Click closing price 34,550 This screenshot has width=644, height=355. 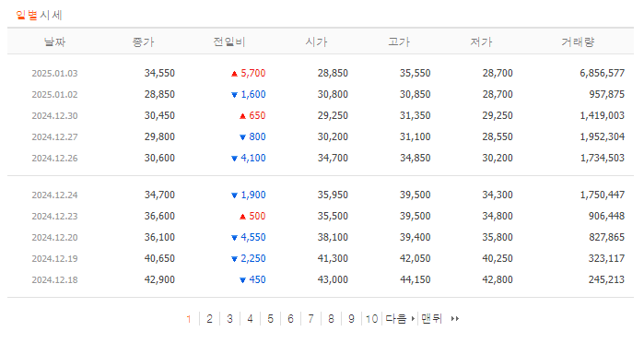(159, 73)
